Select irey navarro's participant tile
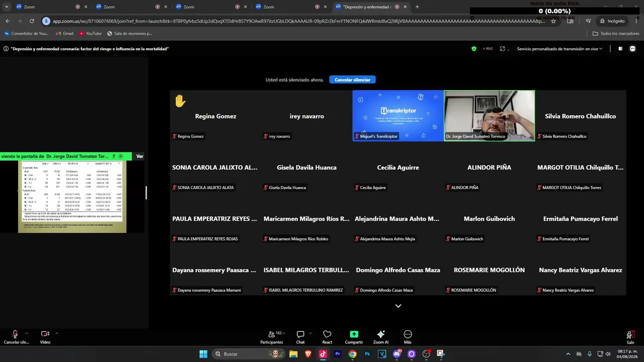Viewport: 644px width, 362px height. [307, 116]
